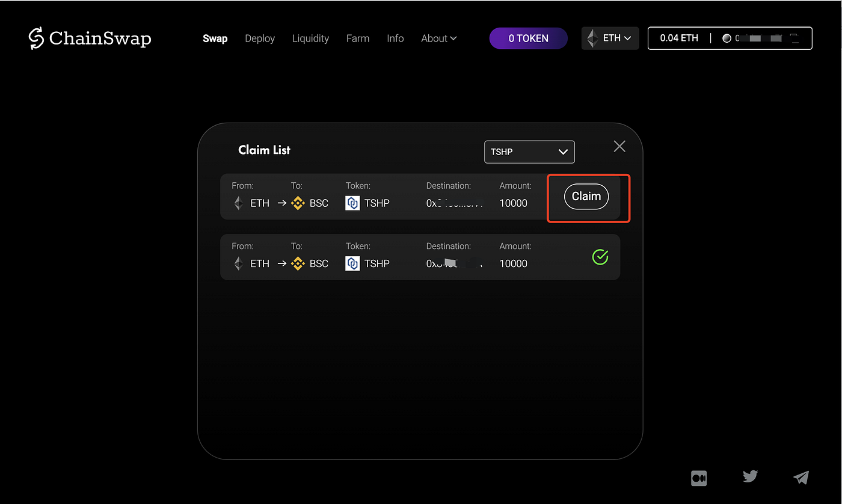Open the TSHP token filter dropdown

pyautogui.click(x=529, y=152)
